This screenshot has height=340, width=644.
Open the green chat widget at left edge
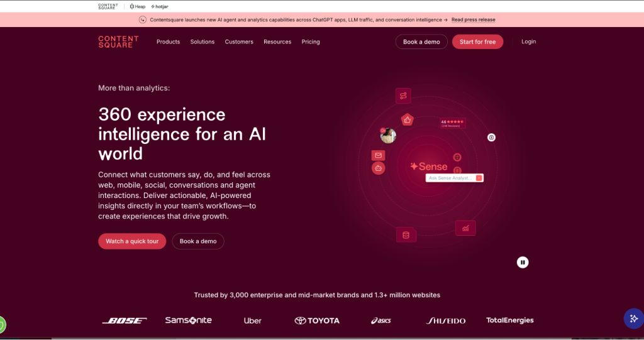(2, 325)
